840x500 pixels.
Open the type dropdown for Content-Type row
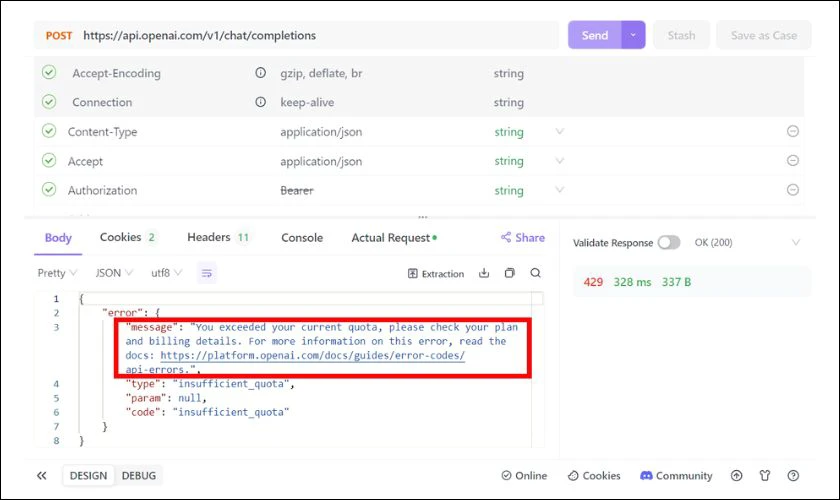pyautogui.click(x=560, y=131)
